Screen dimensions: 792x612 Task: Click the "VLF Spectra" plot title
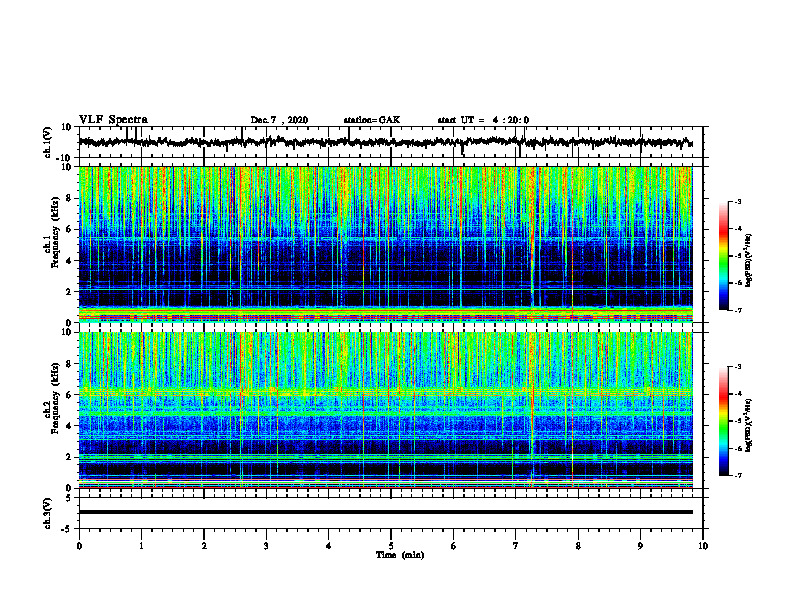click(113, 120)
